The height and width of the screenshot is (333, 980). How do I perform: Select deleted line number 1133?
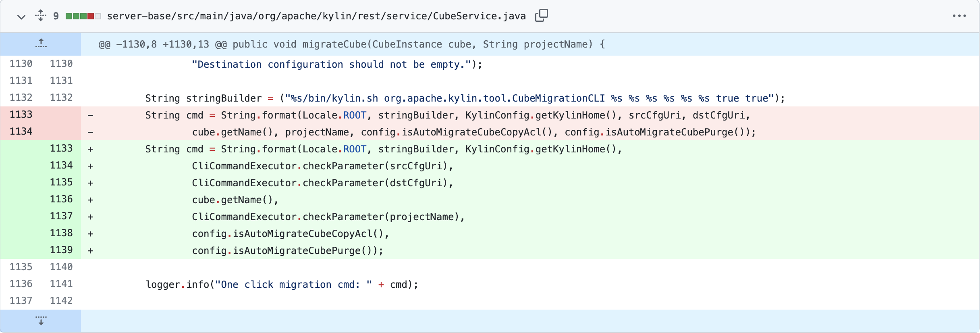coord(21,114)
